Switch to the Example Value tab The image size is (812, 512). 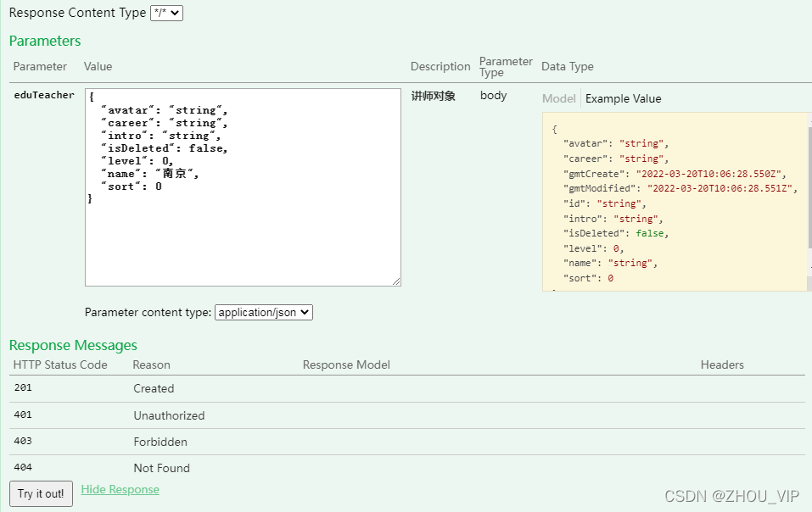point(623,98)
